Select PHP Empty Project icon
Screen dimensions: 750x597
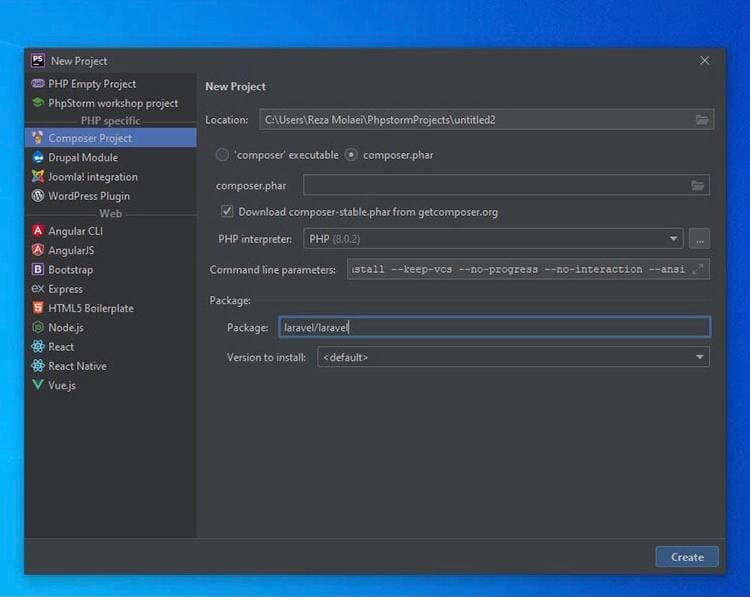click(x=38, y=84)
